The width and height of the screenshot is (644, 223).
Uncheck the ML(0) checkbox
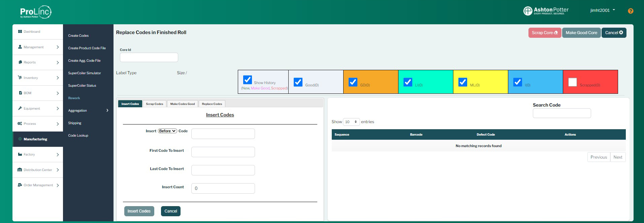click(463, 82)
